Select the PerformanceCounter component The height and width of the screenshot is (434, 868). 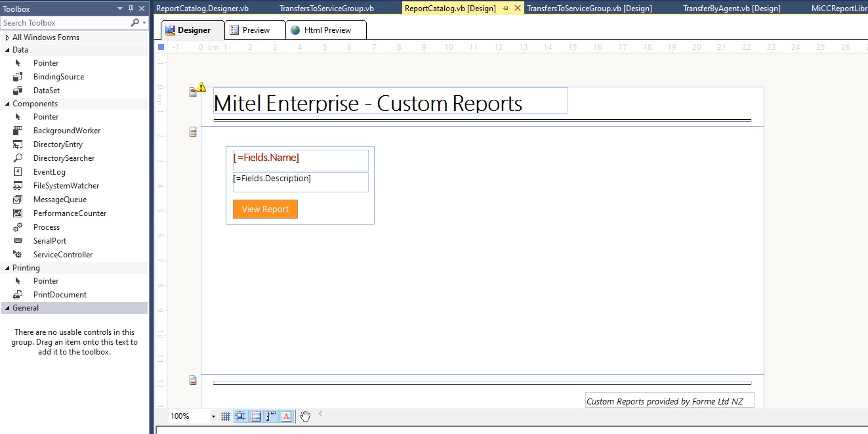coord(73,213)
